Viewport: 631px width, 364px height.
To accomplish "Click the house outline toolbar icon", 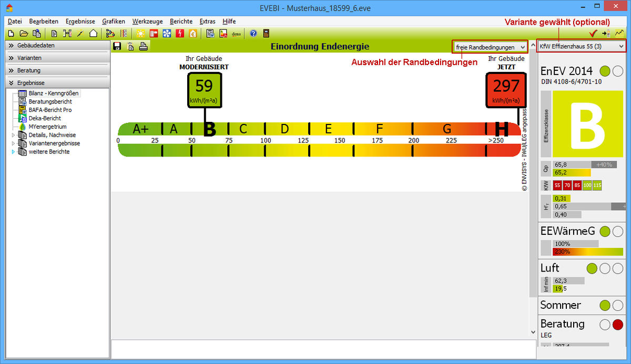I will pyautogui.click(x=93, y=34).
